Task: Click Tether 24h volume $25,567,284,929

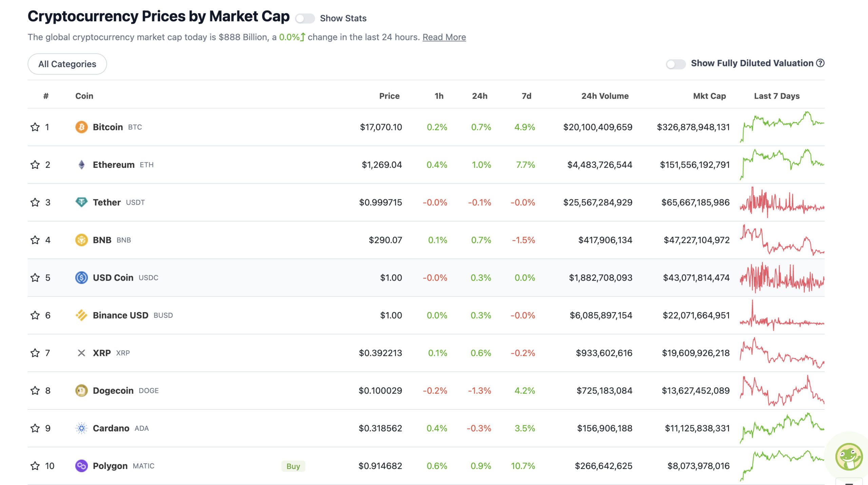Action: (x=597, y=202)
